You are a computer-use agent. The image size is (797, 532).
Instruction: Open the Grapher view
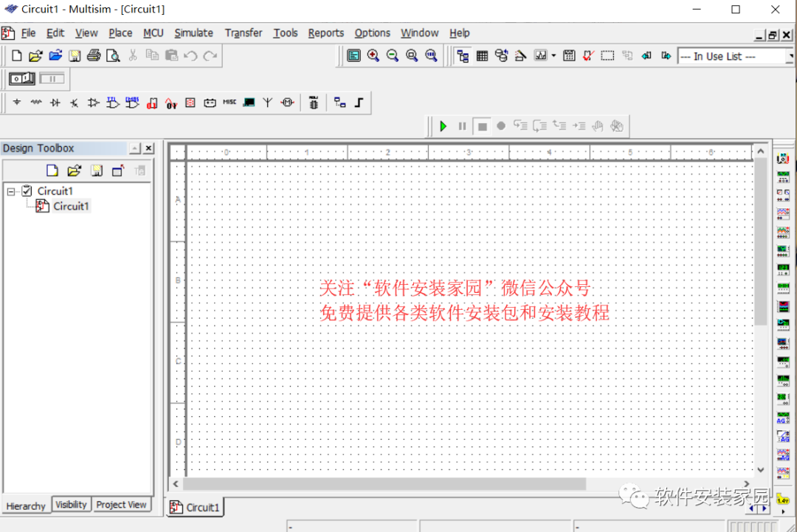[x=539, y=56]
